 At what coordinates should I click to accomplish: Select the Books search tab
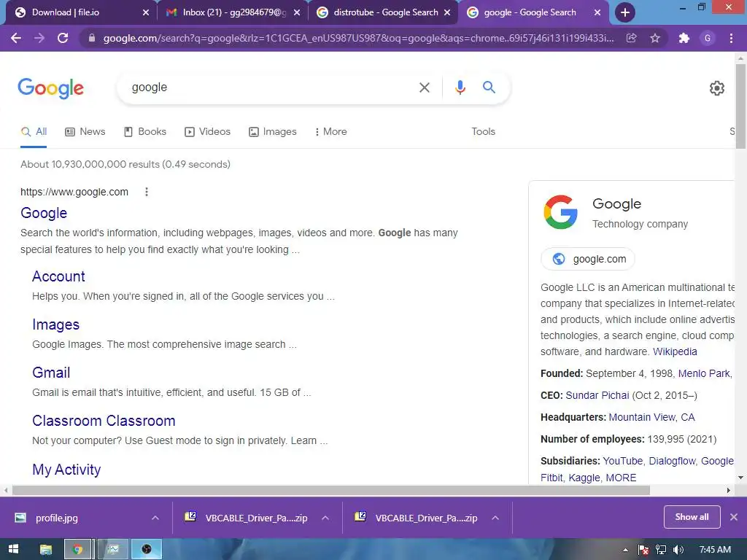click(x=145, y=131)
